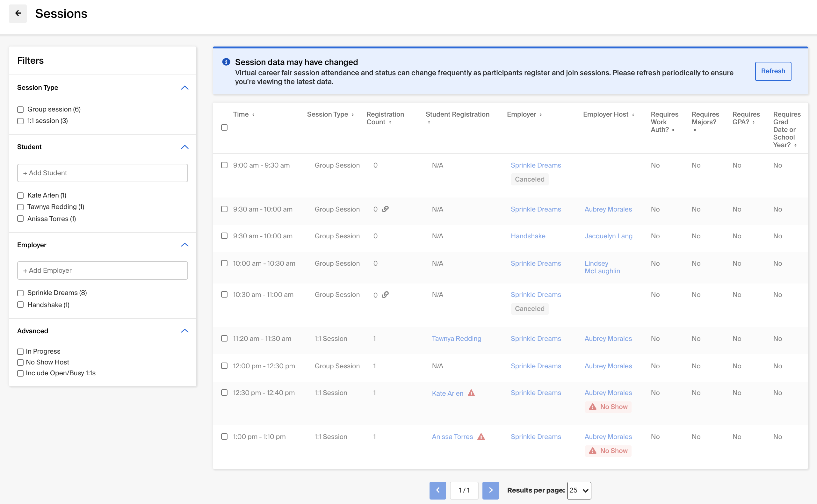This screenshot has height=504, width=817.
Task: Click the link icon on 9:30 Sprinkle Dreams row
Action: click(x=385, y=209)
